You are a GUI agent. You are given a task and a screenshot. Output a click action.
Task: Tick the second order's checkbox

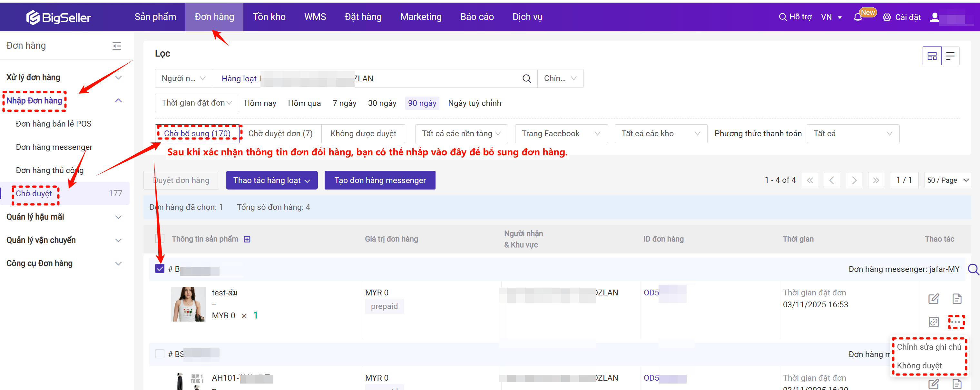tap(160, 354)
